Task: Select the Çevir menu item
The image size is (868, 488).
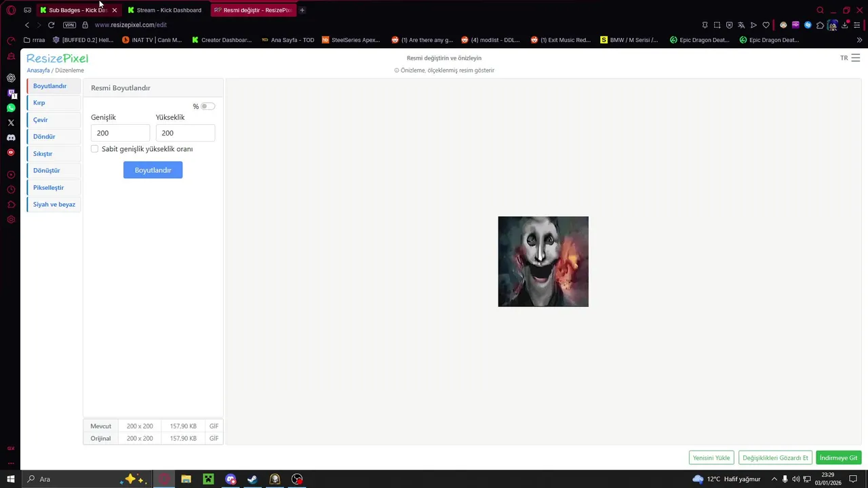Action: [54, 120]
